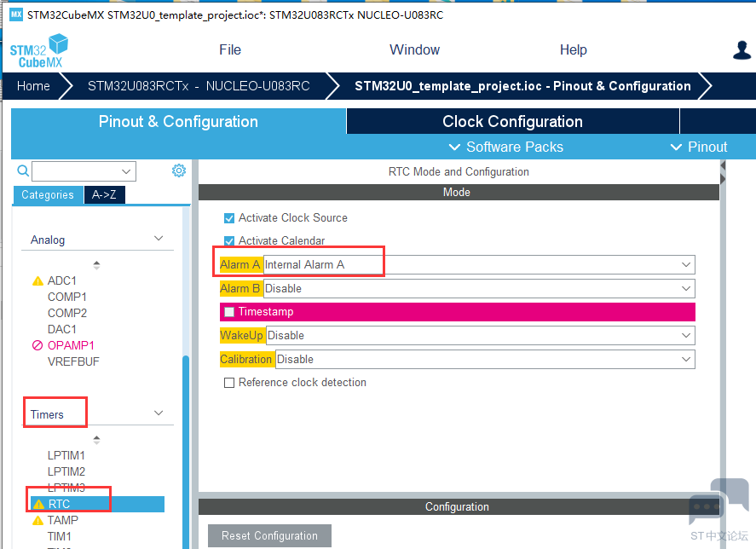The height and width of the screenshot is (549, 756).
Task: Expand the Software Packs menu
Action: 505,147
